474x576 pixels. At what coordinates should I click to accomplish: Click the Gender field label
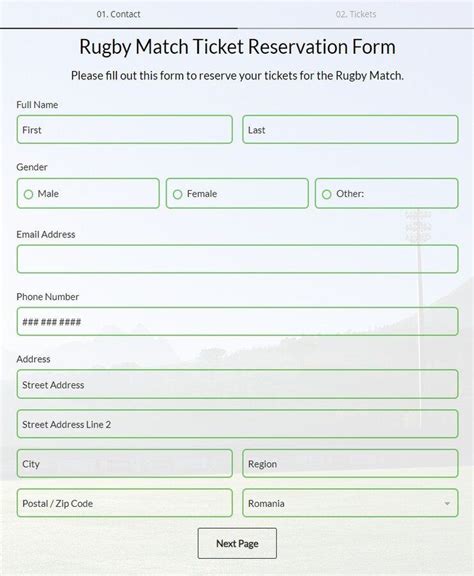pyautogui.click(x=32, y=167)
